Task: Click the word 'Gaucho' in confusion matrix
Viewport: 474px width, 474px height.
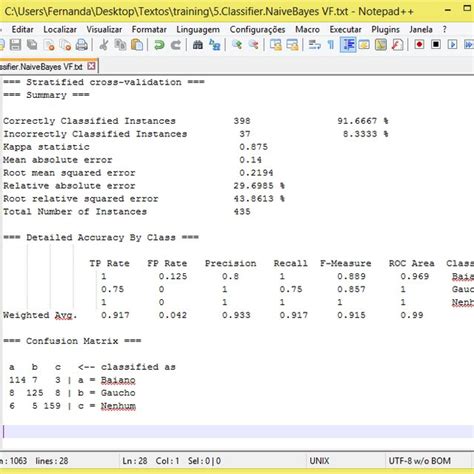Action: click(118, 393)
